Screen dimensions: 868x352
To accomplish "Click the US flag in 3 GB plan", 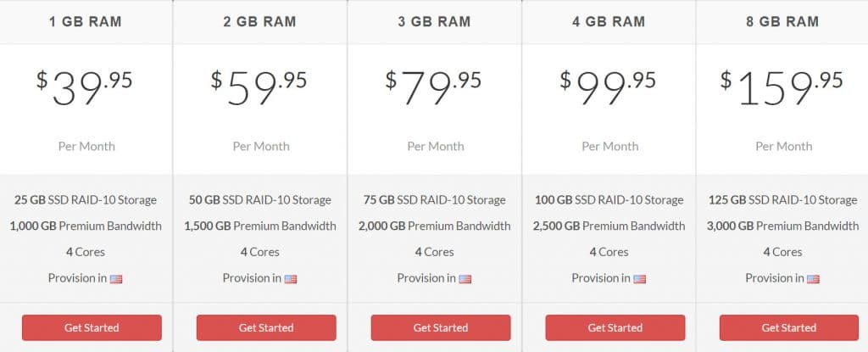I will click(x=465, y=279).
